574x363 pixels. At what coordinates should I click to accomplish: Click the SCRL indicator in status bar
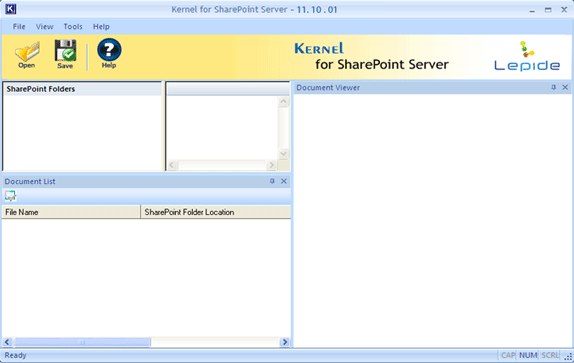[x=550, y=355]
